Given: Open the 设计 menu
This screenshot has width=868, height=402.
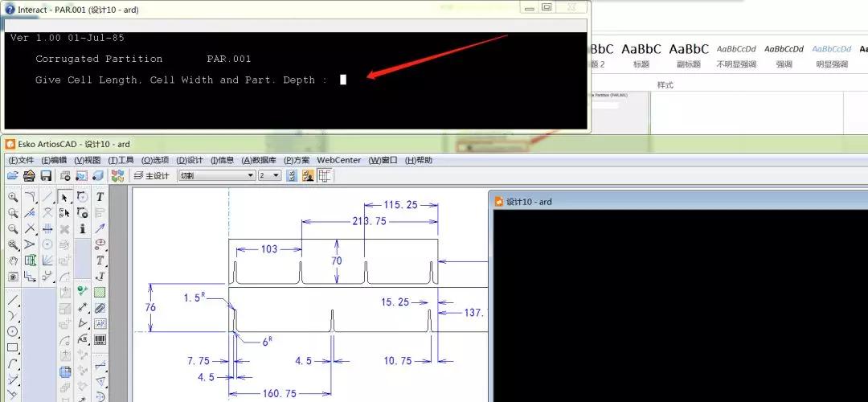Looking at the screenshot, I should (x=190, y=160).
